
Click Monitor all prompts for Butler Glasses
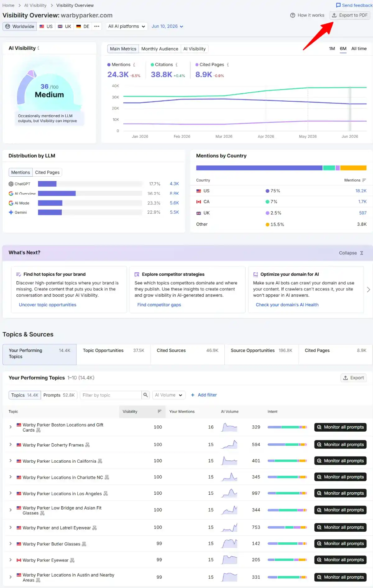(x=340, y=544)
